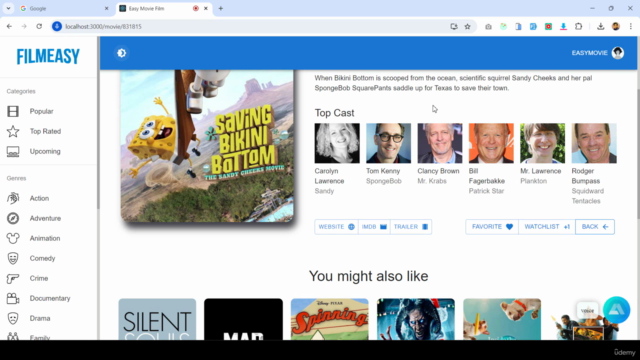Click the Crime gun icon
Image resolution: width=640 pixels, height=360 pixels.
click(x=13, y=278)
